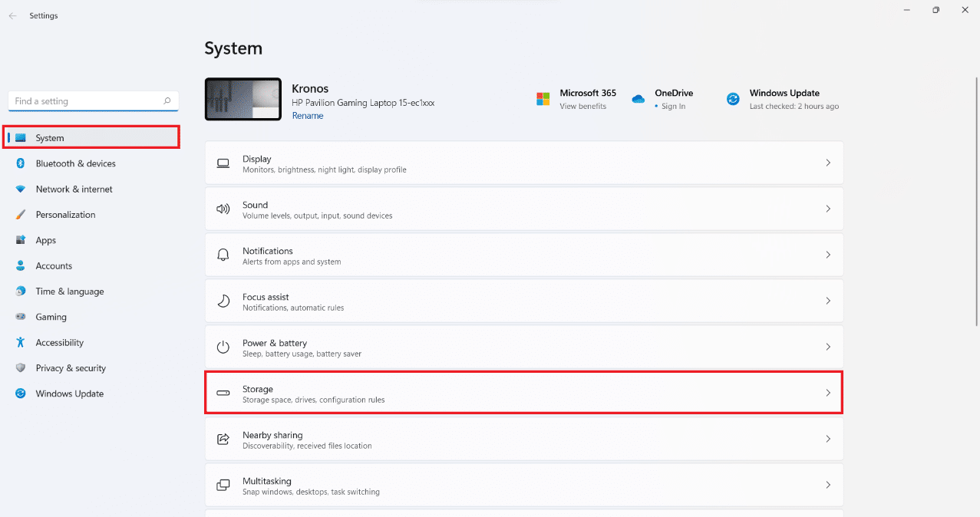Click the Windows Update sync icon in header
This screenshot has height=517, width=980.
click(x=733, y=99)
